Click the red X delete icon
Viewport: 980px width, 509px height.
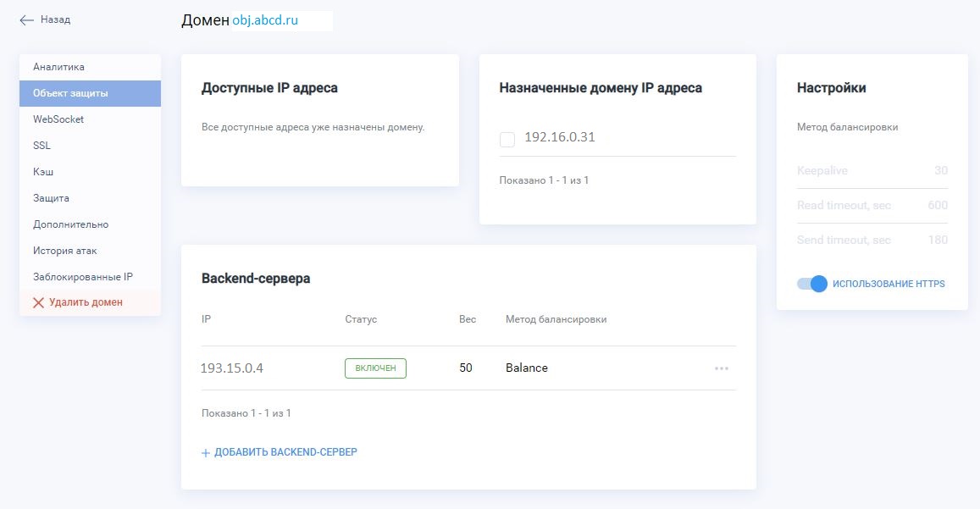[38, 302]
